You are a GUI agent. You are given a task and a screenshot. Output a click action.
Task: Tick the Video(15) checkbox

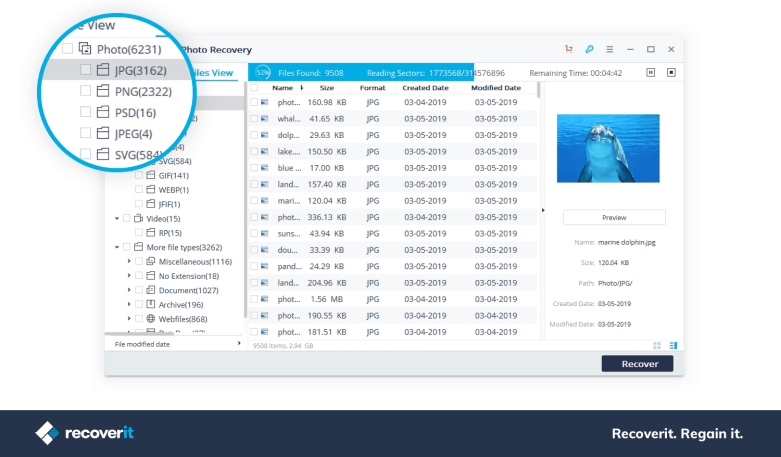[126, 218]
